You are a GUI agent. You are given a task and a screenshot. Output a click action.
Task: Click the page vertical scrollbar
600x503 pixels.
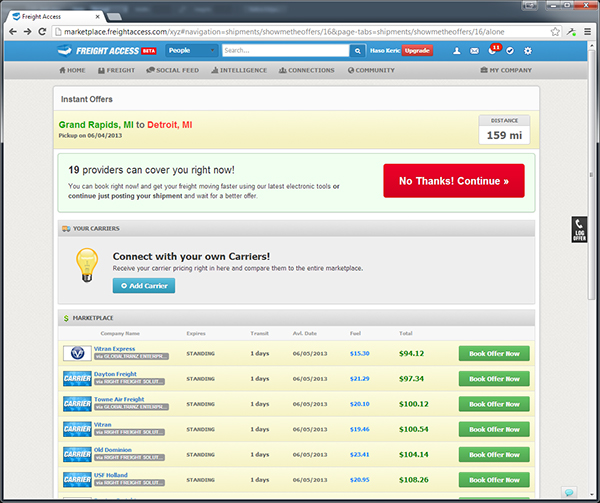(591, 174)
